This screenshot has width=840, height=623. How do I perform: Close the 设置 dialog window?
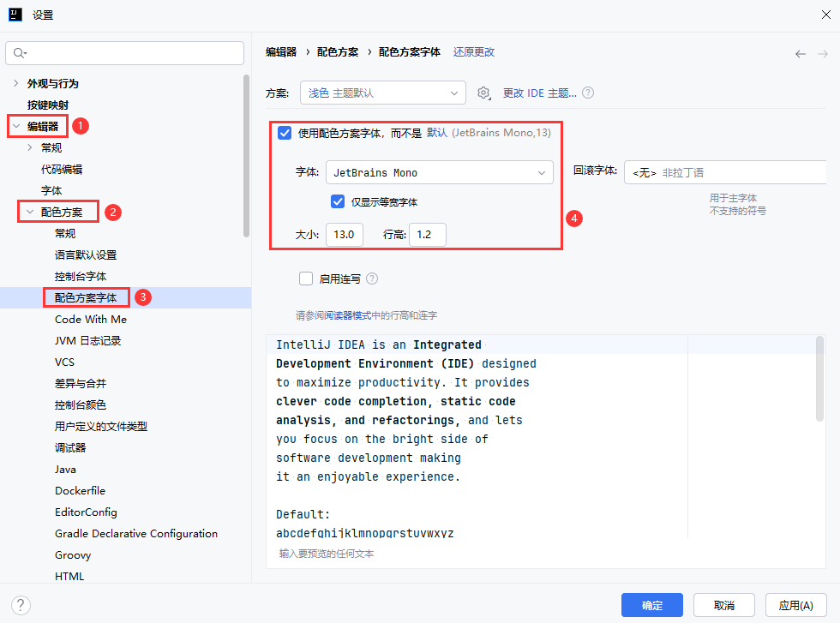tap(826, 15)
